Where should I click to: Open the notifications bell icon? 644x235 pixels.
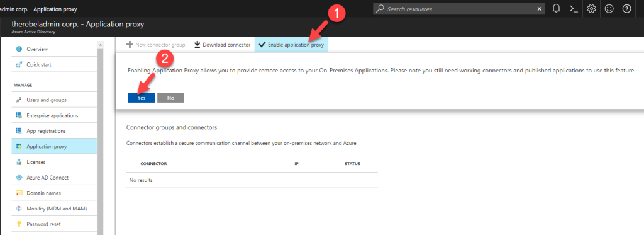click(557, 9)
